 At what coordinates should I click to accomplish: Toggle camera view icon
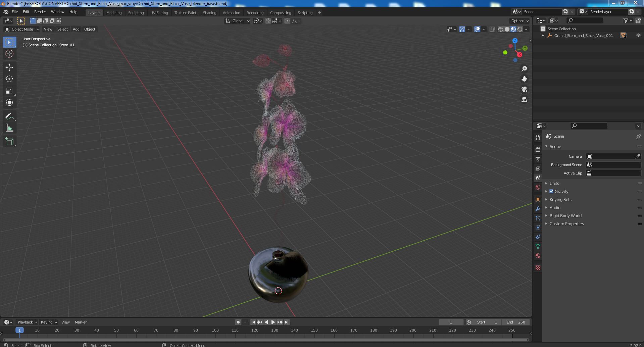[524, 89]
